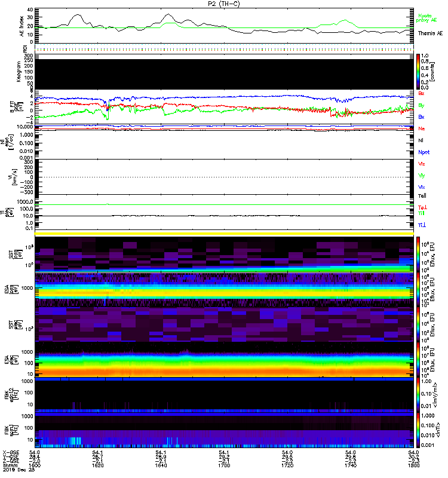
Task: Select the blue Bx legend entry
Action: [421, 117]
